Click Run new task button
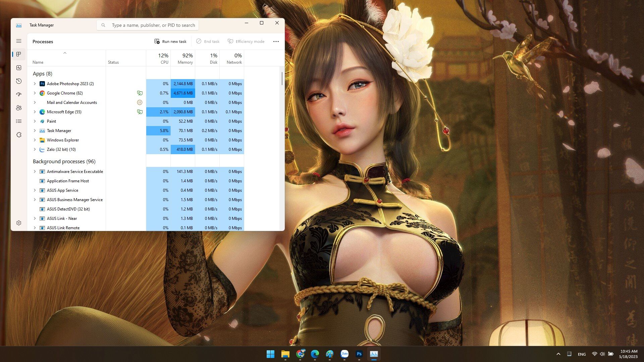 click(170, 42)
